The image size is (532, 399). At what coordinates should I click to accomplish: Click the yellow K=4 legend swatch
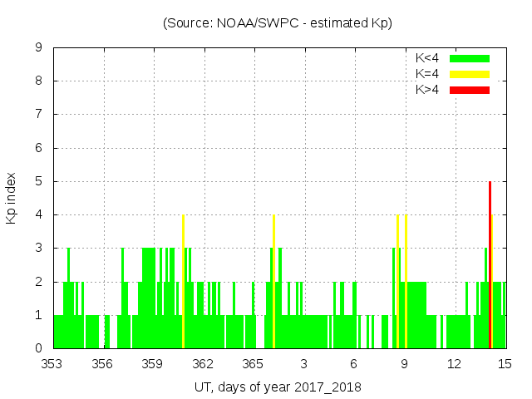click(x=470, y=74)
